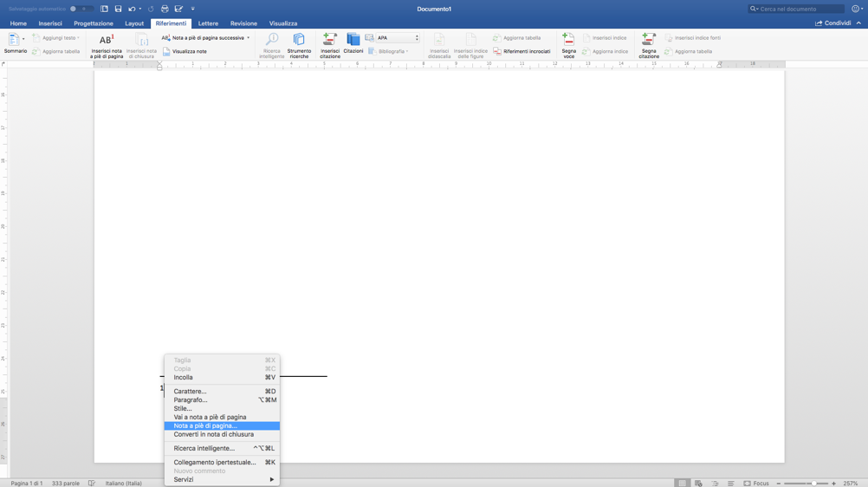Select Paragrafo... in context menu
The height and width of the screenshot is (487, 868).
tap(222, 400)
